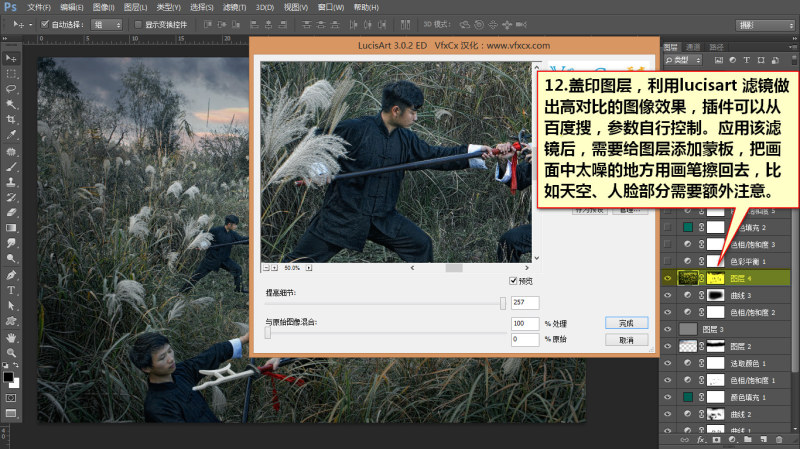
Task: Click the 完成 button
Action: click(627, 323)
